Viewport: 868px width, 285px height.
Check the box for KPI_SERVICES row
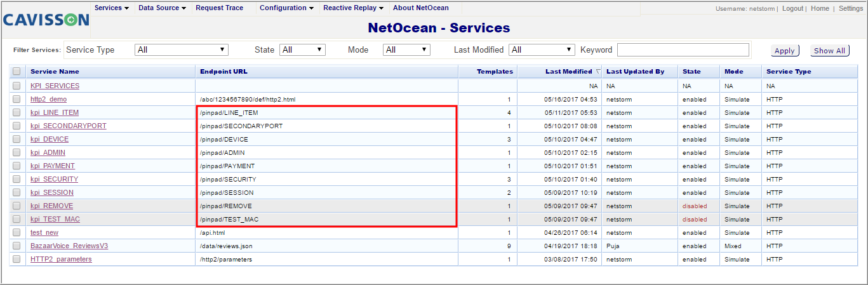[17, 86]
